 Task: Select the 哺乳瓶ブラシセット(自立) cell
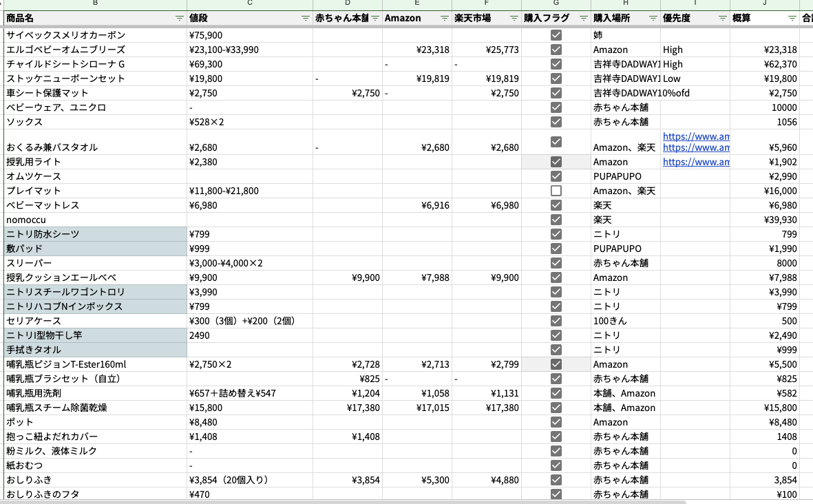coord(96,379)
